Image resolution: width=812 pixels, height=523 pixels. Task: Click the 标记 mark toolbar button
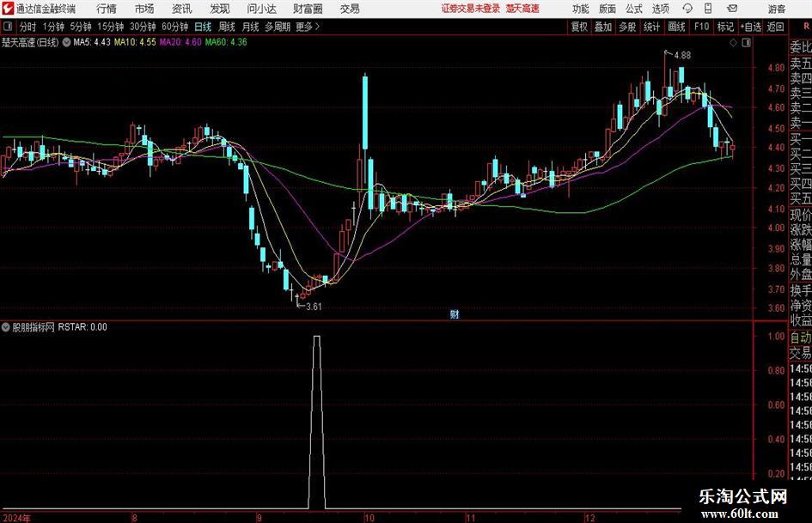pos(725,27)
